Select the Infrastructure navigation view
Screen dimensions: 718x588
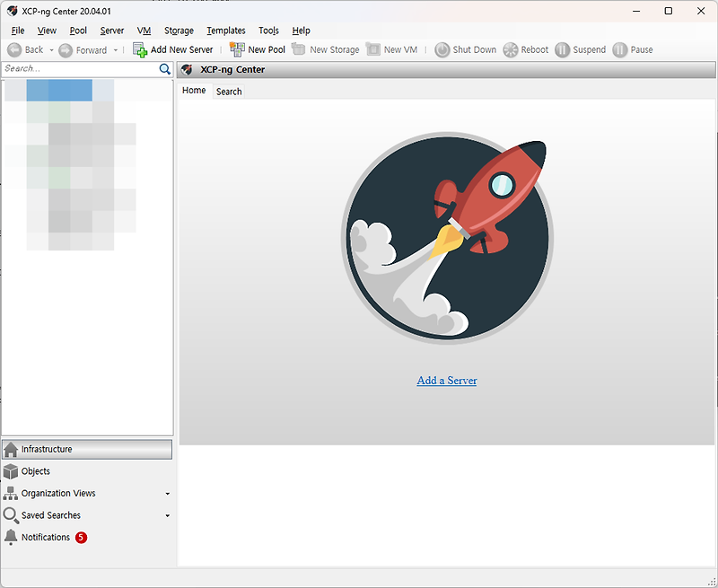[87, 449]
